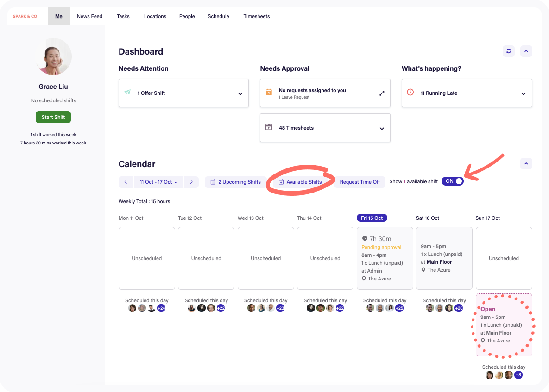
Task: Click the red clock Running Late icon
Action: [410, 92]
